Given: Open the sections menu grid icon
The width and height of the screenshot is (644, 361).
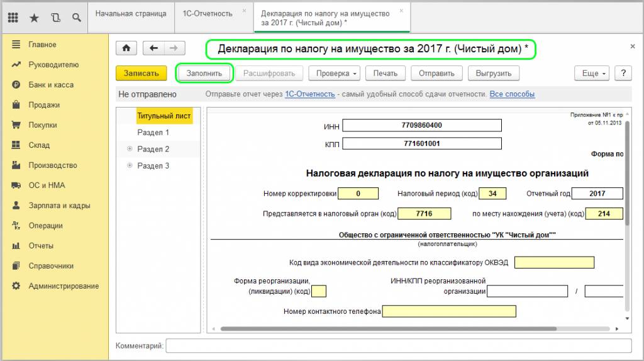Looking at the screenshot, I should (x=13, y=17).
